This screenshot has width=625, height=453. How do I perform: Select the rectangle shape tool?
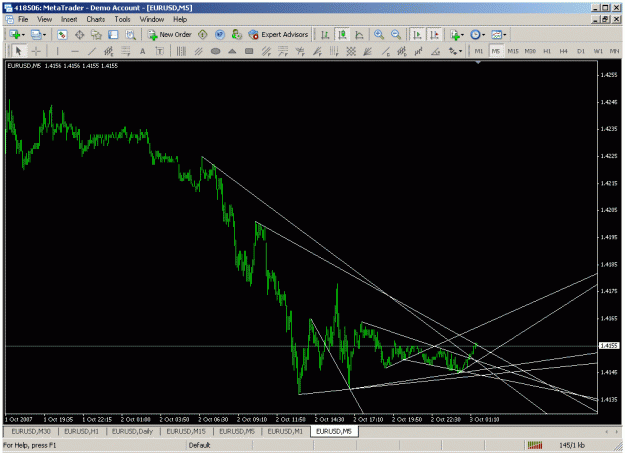249,51
